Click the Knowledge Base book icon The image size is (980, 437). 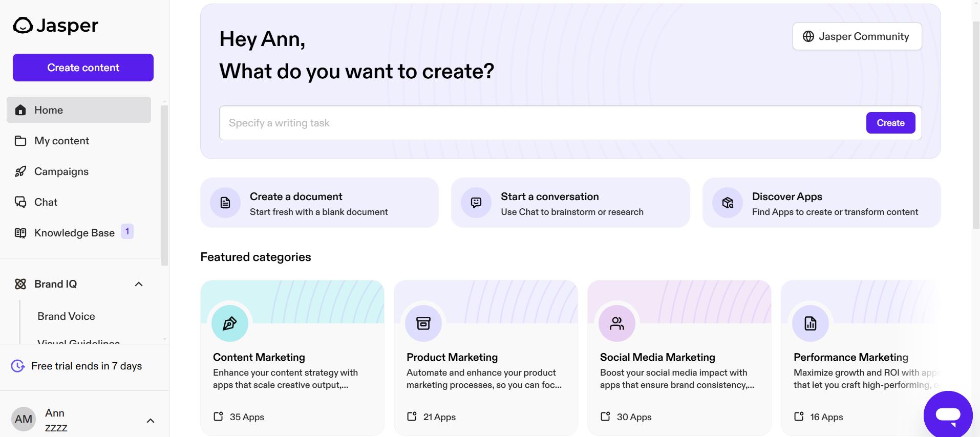point(20,233)
